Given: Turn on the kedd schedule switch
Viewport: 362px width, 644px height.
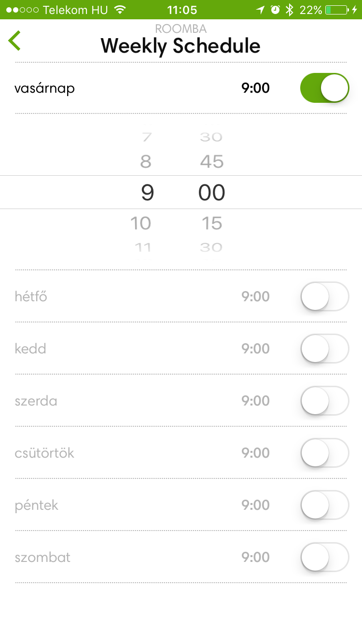Looking at the screenshot, I should (x=324, y=349).
